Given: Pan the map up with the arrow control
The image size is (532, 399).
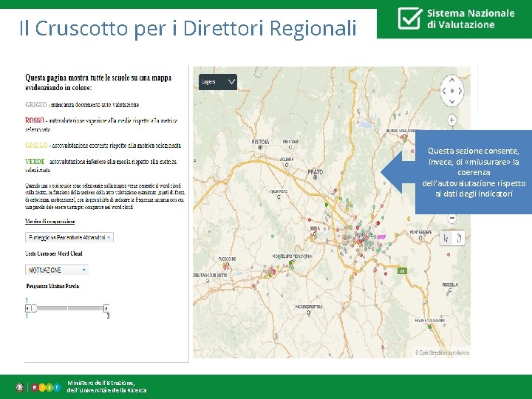Looking at the screenshot, I should [451, 81].
